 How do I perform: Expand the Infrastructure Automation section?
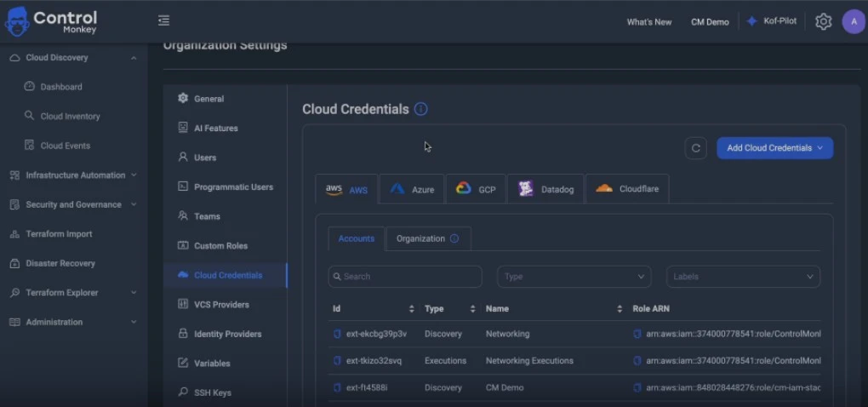click(134, 175)
